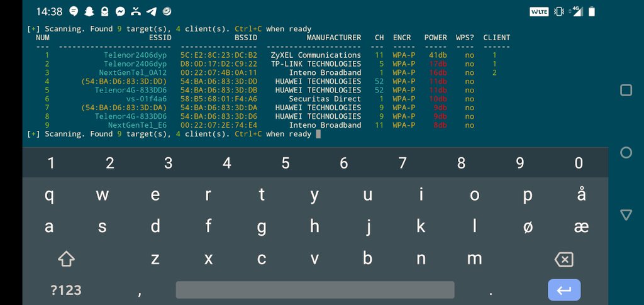Tap the number 9 key
Viewport: 644px width, 305px height.
coord(520,163)
